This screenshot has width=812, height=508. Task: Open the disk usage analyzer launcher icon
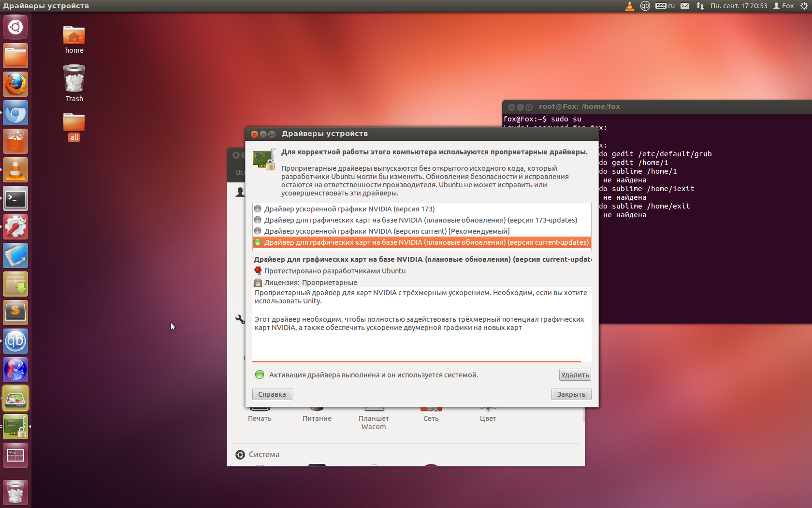[15, 398]
